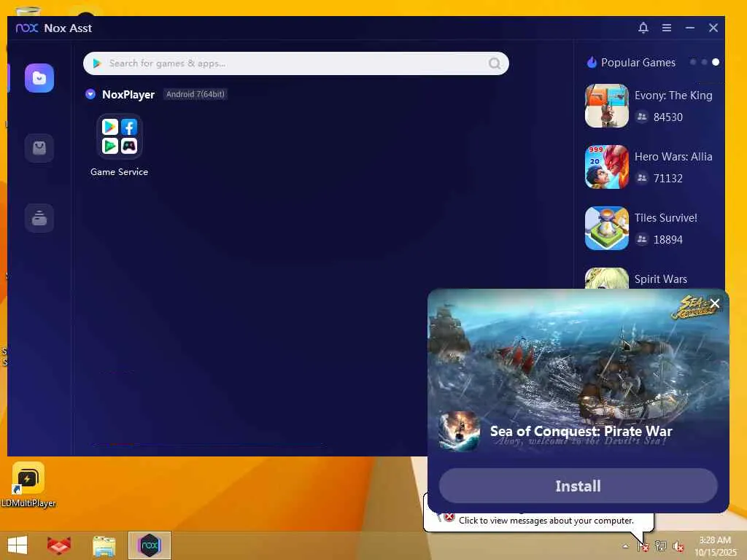Click the Action Center flag tray icon
Image resolution: width=747 pixels, height=560 pixels.
pos(643,546)
